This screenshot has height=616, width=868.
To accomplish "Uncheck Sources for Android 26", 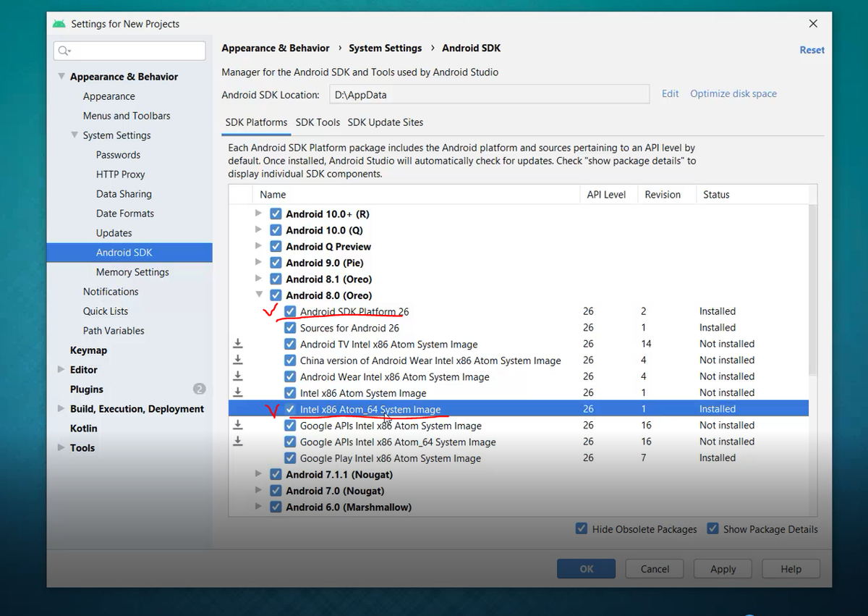I will click(x=290, y=328).
